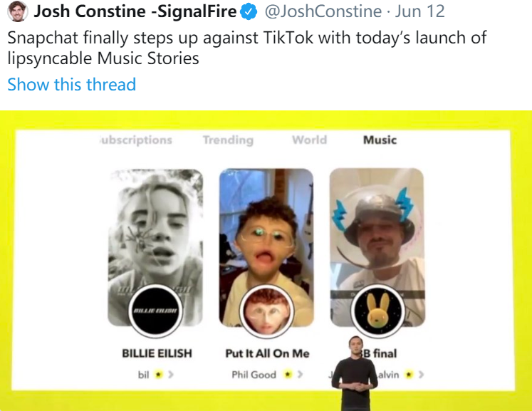Open the Subscriptions tab
The width and height of the screenshot is (532, 411).
(137, 140)
